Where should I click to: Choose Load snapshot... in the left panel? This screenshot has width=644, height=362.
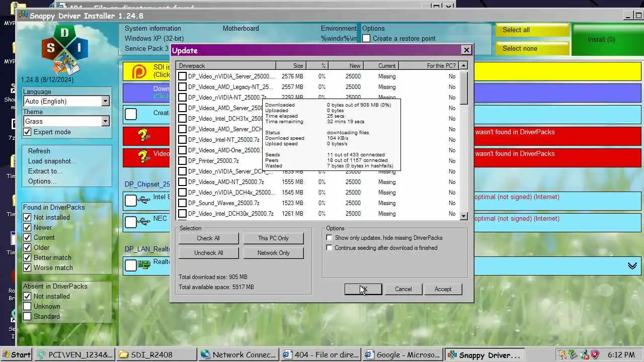52,161
